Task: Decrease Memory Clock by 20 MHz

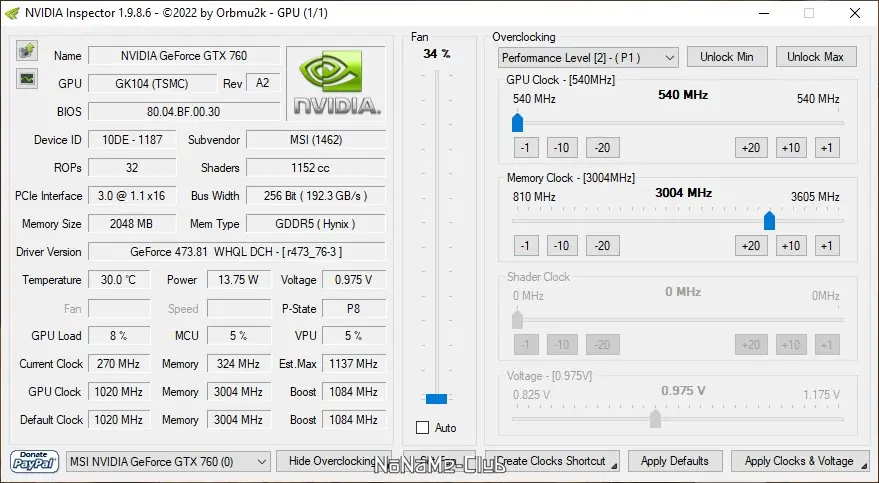Action: (603, 246)
